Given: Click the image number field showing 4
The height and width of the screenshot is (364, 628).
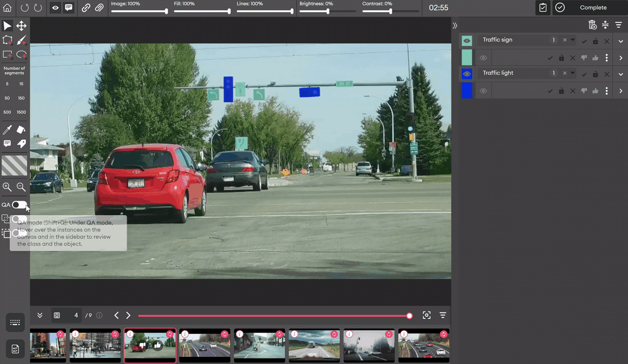Looking at the screenshot, I should pos(66,315).
